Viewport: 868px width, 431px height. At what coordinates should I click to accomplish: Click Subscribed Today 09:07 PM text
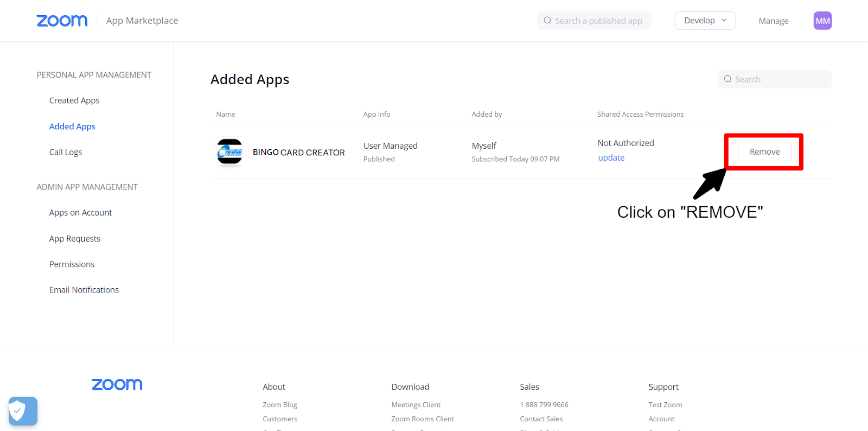tap(515, 159)
